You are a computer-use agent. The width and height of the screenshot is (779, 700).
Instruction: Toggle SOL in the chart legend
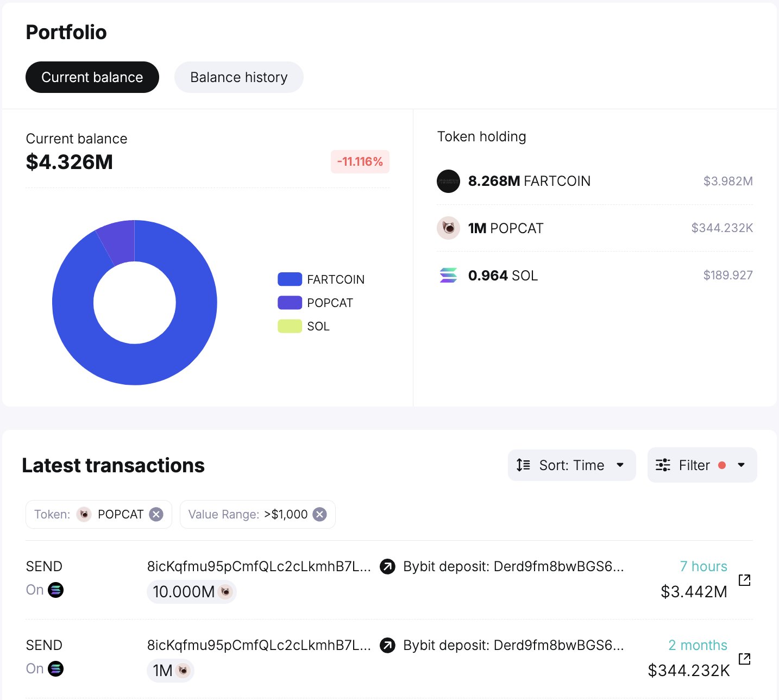point(304,326)
